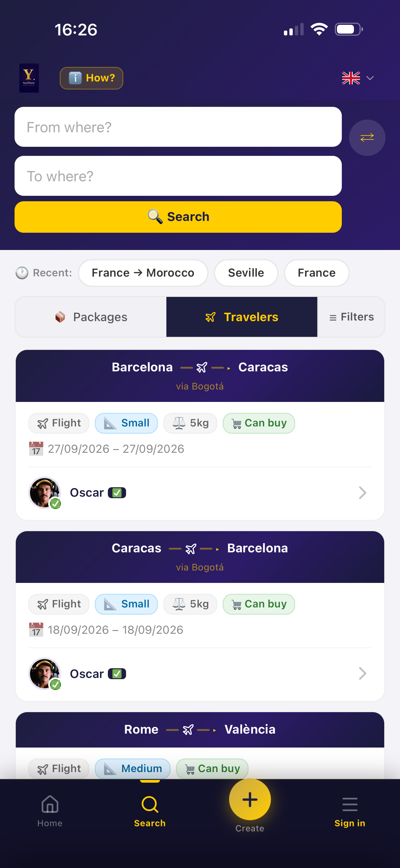Open Oscar's Barcelona to Caracas trip chevron
The image size is (400, 868).
tap(362, 493)
